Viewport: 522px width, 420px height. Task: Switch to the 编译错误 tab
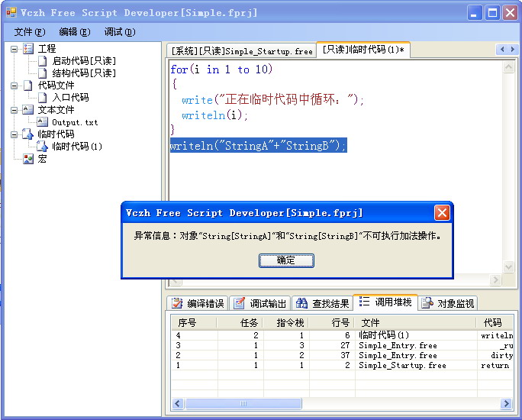click(198, 303)
